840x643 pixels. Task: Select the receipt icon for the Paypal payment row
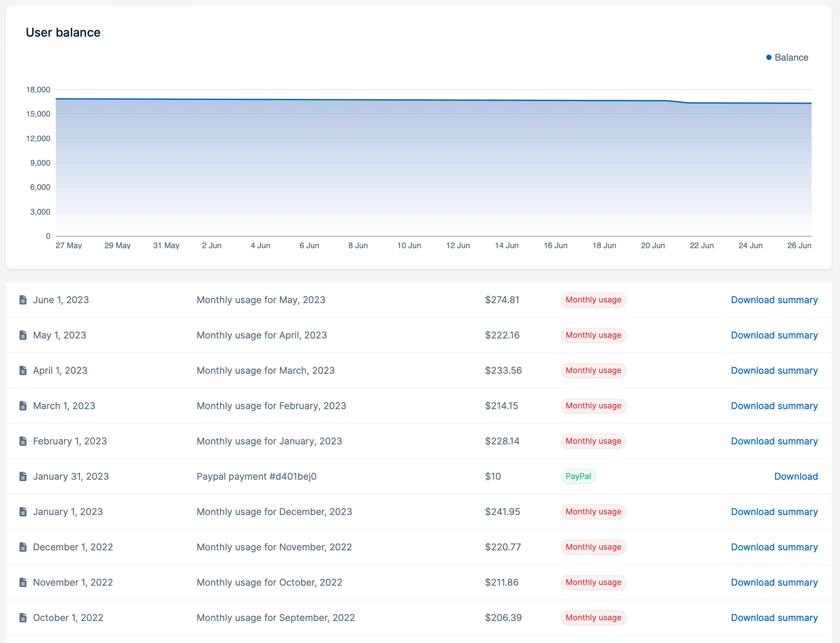click(x=23, y=476)
